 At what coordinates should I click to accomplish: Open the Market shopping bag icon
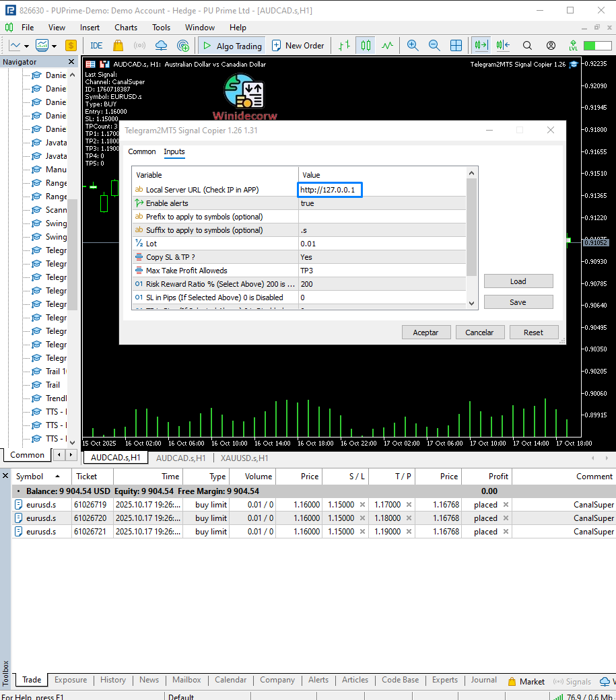click(118, 46)
